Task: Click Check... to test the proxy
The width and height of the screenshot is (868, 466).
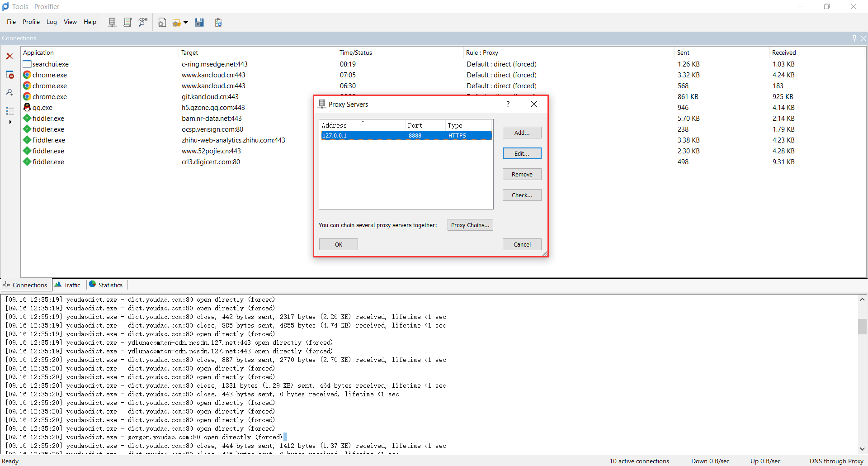Action: click(x=522, y=195)
